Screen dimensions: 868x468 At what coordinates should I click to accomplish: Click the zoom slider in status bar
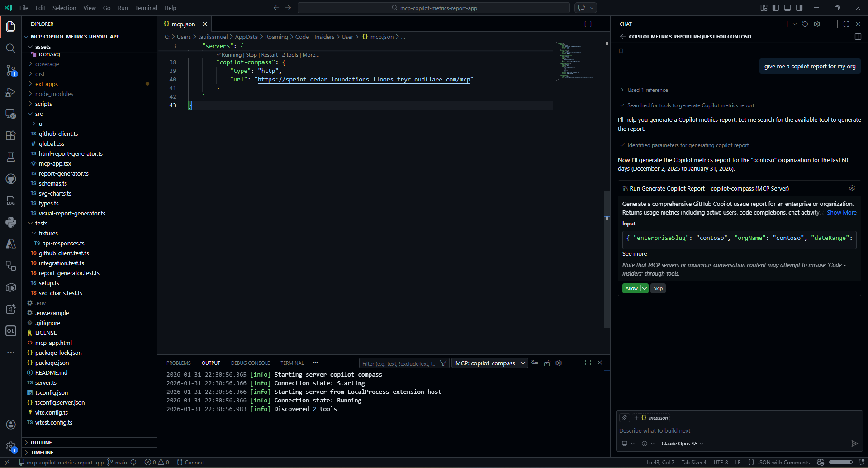point(841,462)
